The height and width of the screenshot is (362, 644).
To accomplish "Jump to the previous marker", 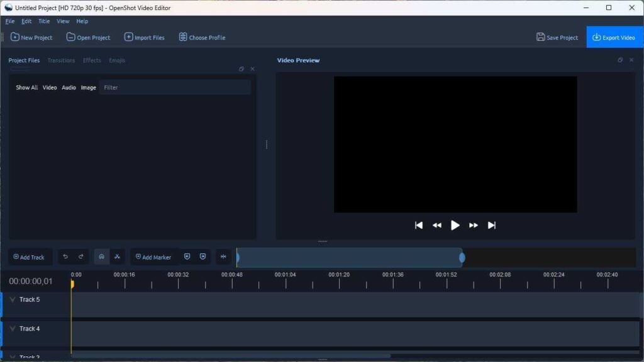I will tap(187, 256).
